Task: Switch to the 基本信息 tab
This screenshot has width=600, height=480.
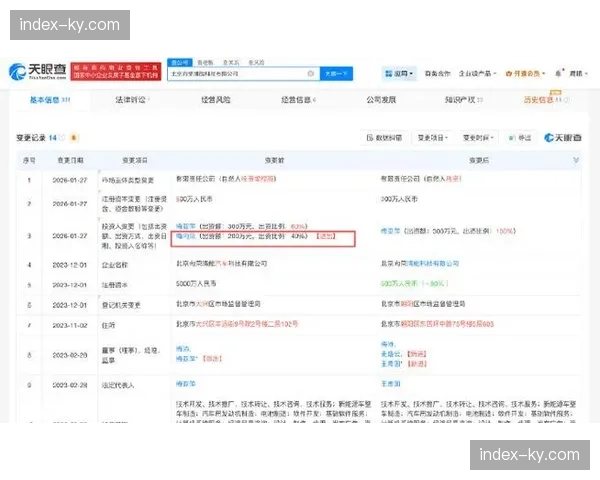Action: (x=50, y=100)
